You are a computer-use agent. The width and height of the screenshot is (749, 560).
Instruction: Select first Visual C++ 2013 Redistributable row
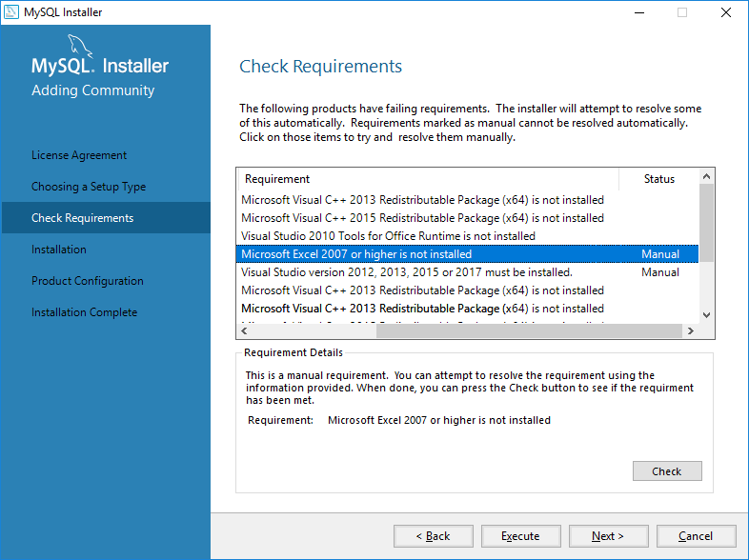click(468, 200)
